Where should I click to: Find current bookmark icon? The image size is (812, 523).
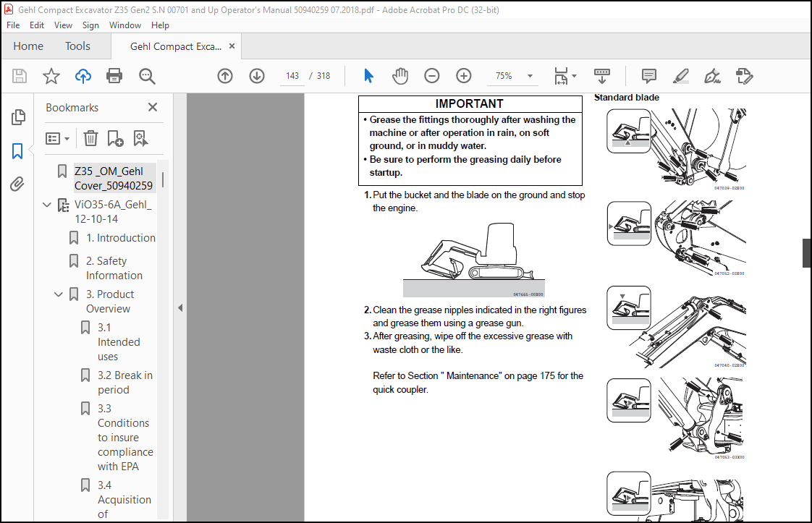point(140,138)
